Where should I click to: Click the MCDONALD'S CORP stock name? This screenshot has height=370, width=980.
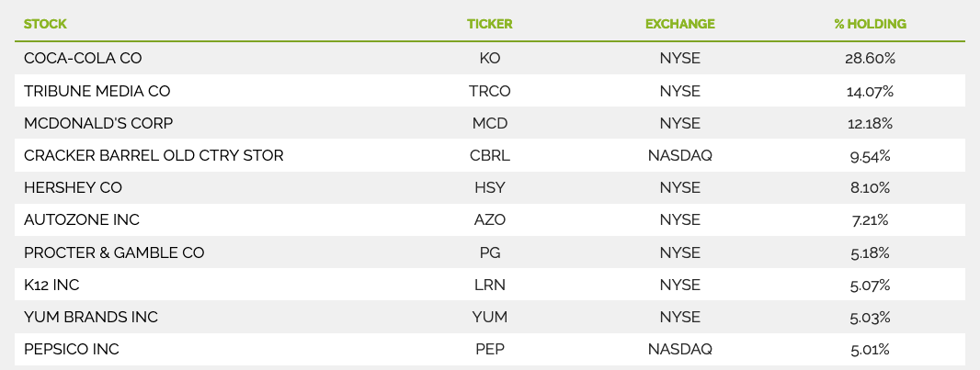(98, 124)
